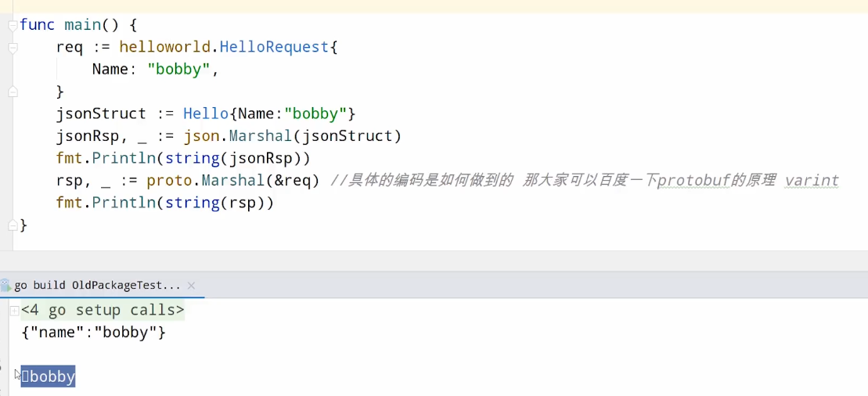Expand the folded go setup calls

coord(14,311)
